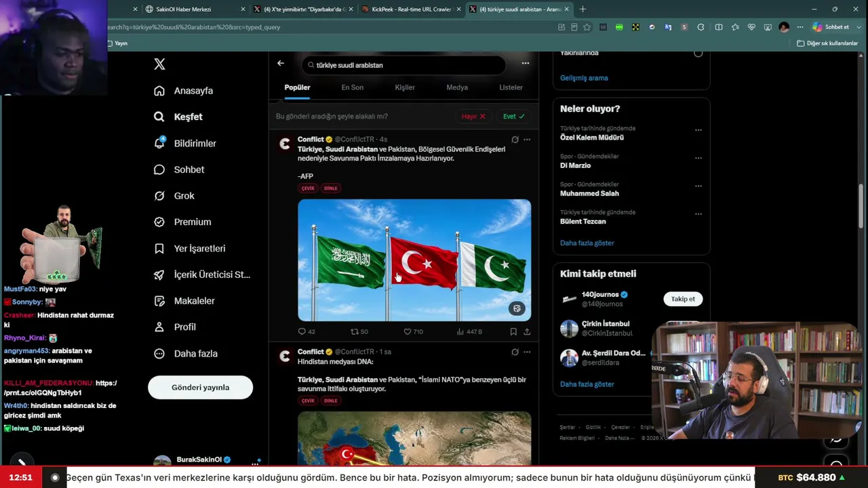
Task: Answer Evet to search relevance question
Action: (x=514, y=117)
